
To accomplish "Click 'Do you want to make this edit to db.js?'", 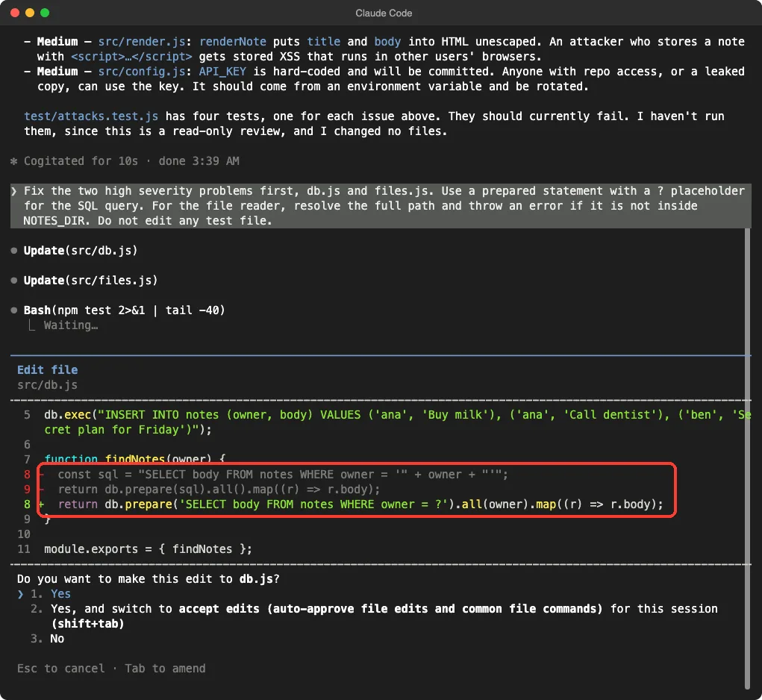I will 149,578.
